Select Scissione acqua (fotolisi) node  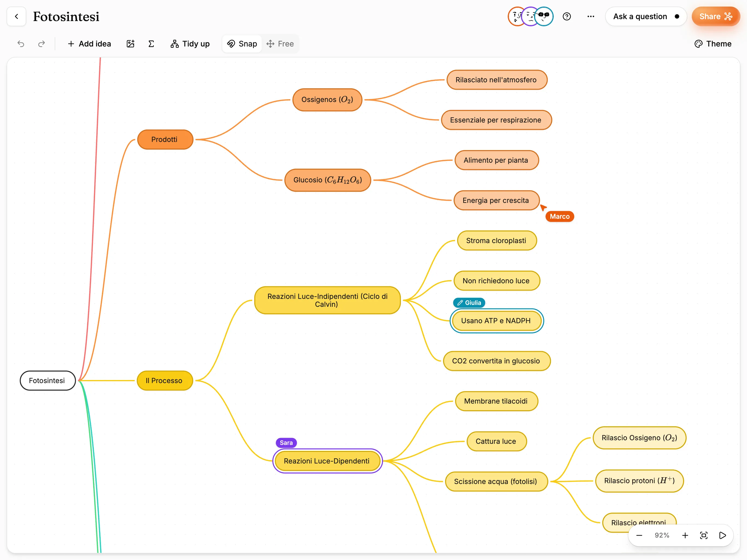(496, 481)
